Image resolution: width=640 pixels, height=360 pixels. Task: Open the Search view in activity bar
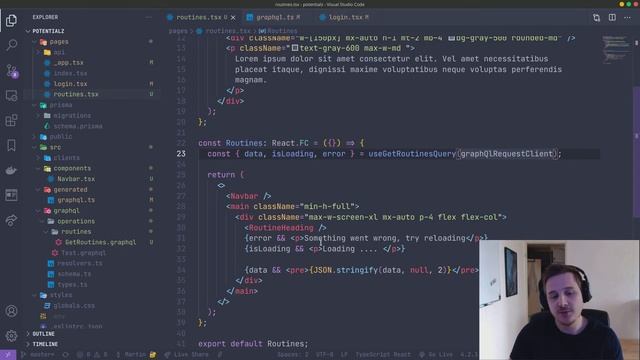coord(11,45)
